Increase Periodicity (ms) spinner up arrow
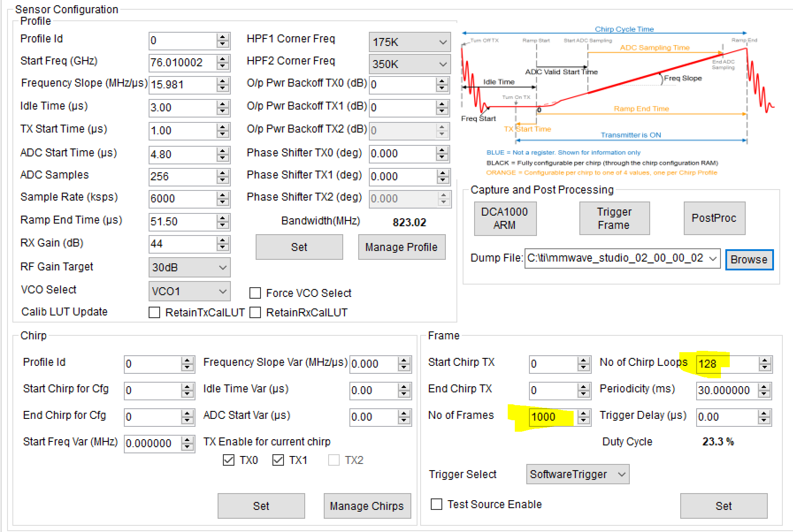793x532 pixels. [765, 387]
